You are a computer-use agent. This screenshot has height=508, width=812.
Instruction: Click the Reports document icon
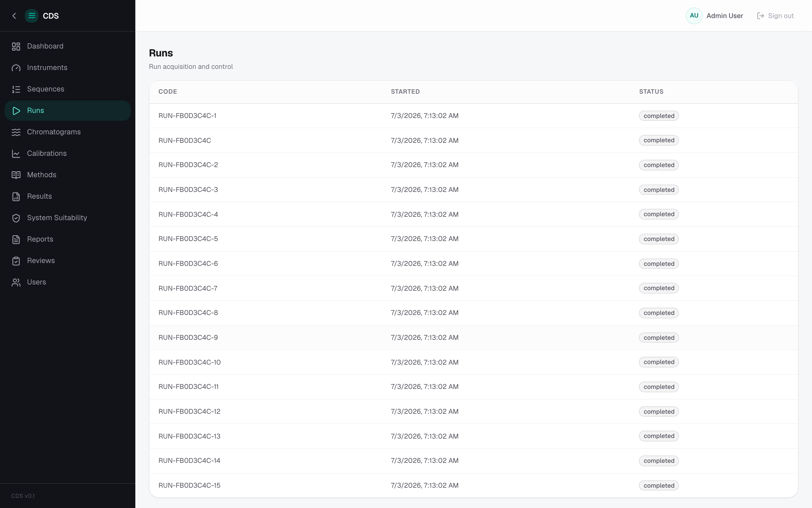tap(16, 240)
